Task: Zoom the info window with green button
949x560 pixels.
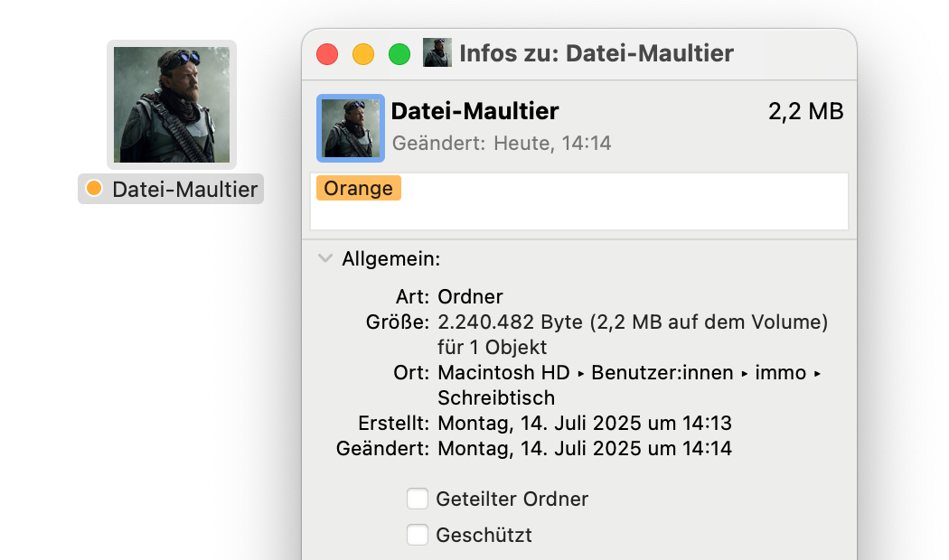Action: click(x=399, y=54)
